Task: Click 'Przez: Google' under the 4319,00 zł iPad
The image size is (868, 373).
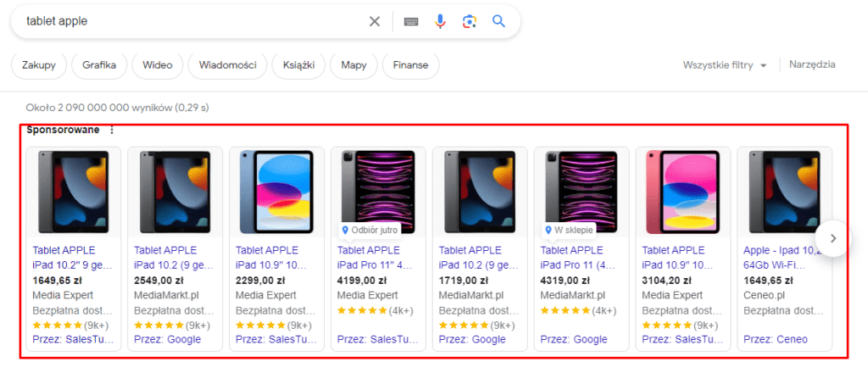Action: coord(574,339)
